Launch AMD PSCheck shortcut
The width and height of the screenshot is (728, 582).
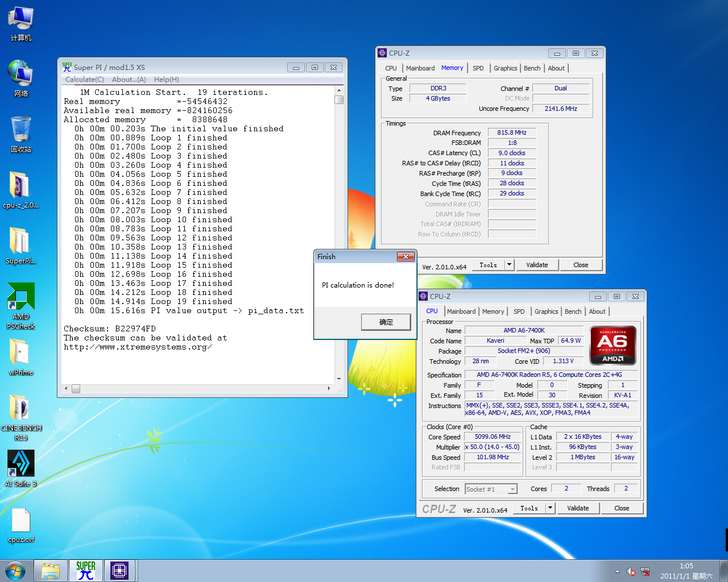point(21,306)
